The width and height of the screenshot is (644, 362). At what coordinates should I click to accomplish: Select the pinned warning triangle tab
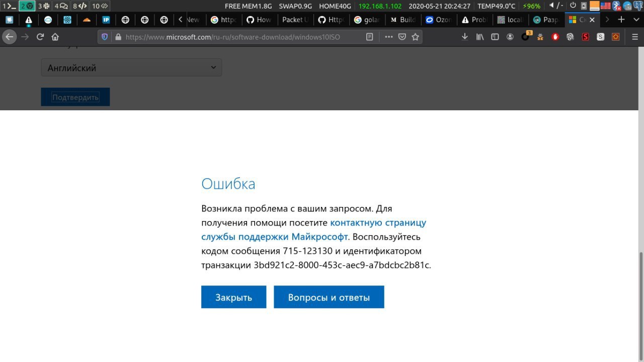tap(29, 20)
